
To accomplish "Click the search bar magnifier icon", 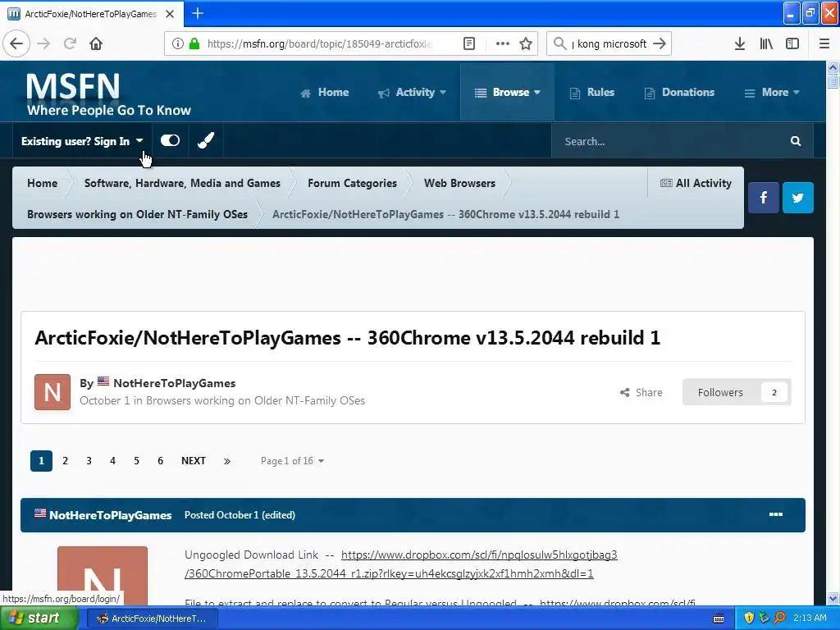I will (x=559, y=43).
